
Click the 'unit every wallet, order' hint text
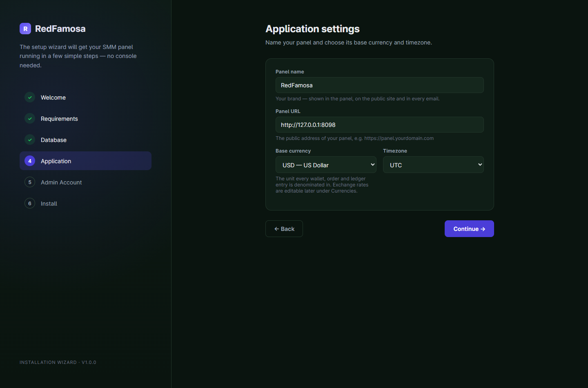tap(322, 185)
